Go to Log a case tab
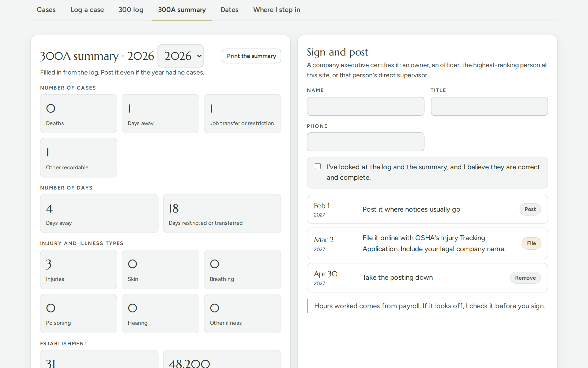Screen dimensions: 588x368 pyautogui.click(x=87, y=10)
